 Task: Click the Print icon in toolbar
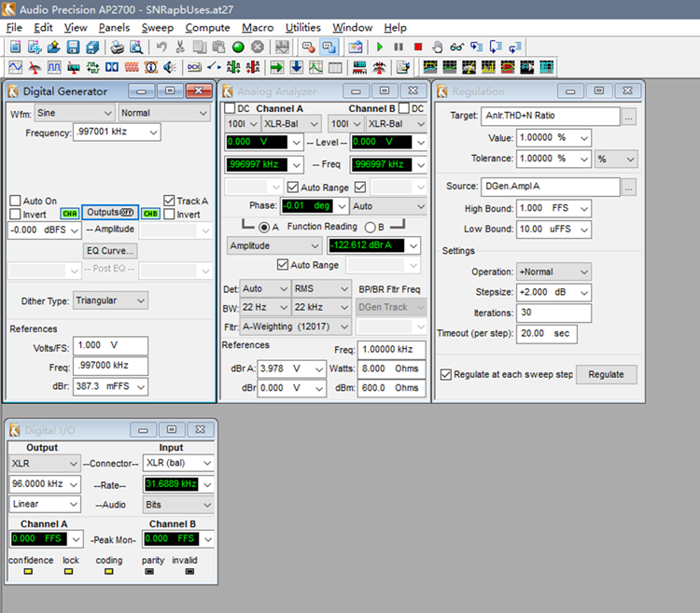point(117,47)
